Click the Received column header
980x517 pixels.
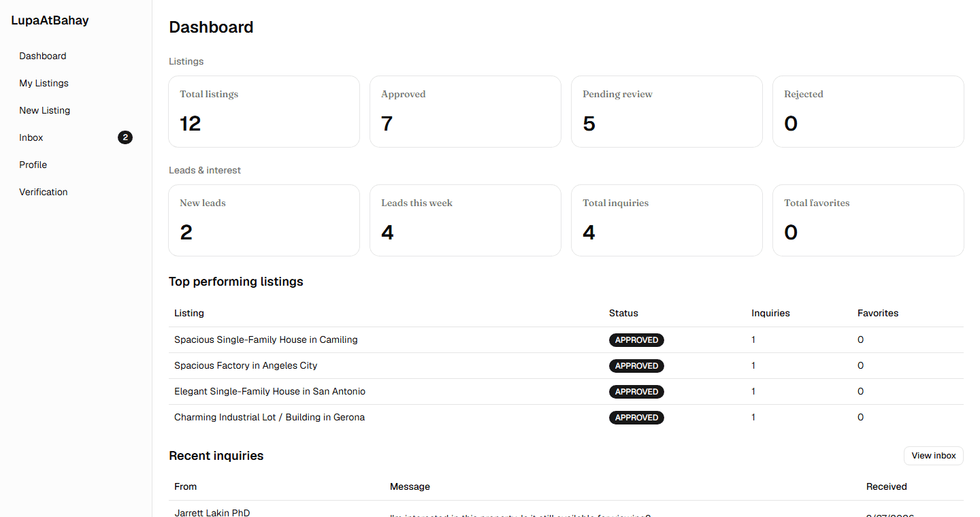point(887,486)
